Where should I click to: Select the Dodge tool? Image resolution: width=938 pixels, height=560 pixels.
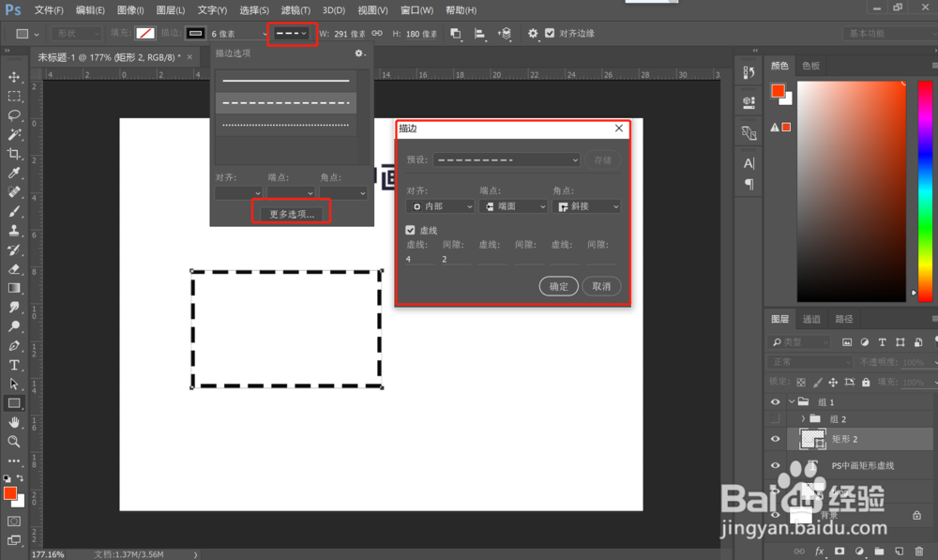coord(14,326)
